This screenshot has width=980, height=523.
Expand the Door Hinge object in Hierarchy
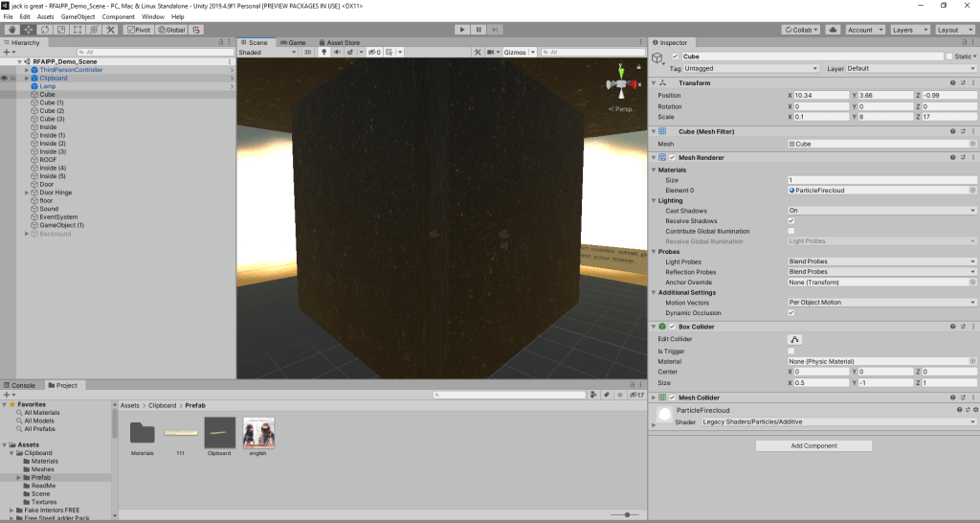pos(27,193)
